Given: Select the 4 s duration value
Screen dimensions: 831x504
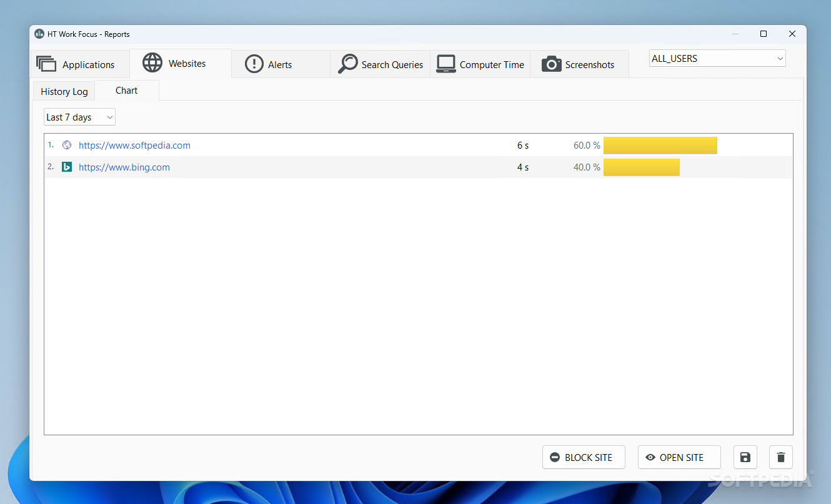Looking at the screenshot, I should tap(523, 167).
